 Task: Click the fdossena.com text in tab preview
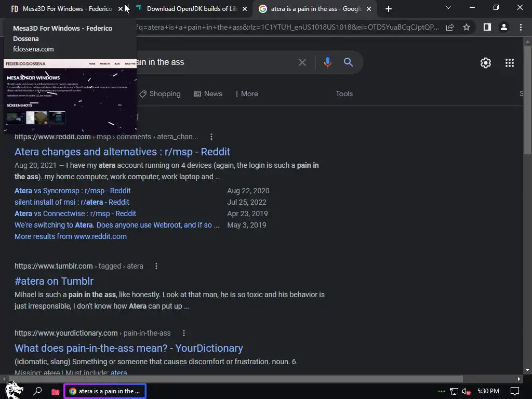(33, 49)
